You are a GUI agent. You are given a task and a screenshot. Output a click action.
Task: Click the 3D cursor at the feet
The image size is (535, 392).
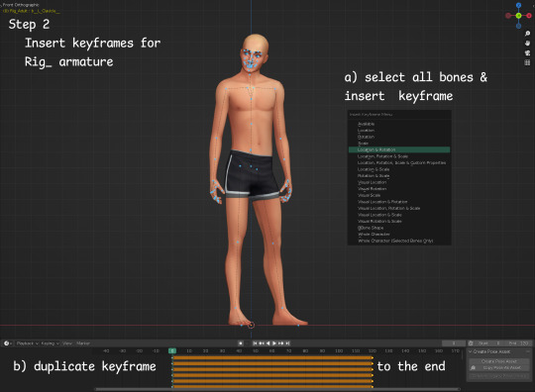click(251, 326)
